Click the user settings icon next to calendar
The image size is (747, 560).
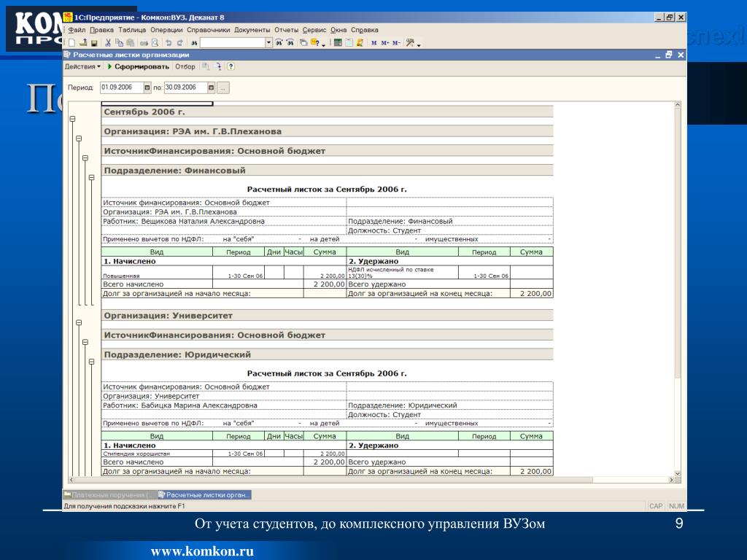pyautogui.click(x=360, y=43)
